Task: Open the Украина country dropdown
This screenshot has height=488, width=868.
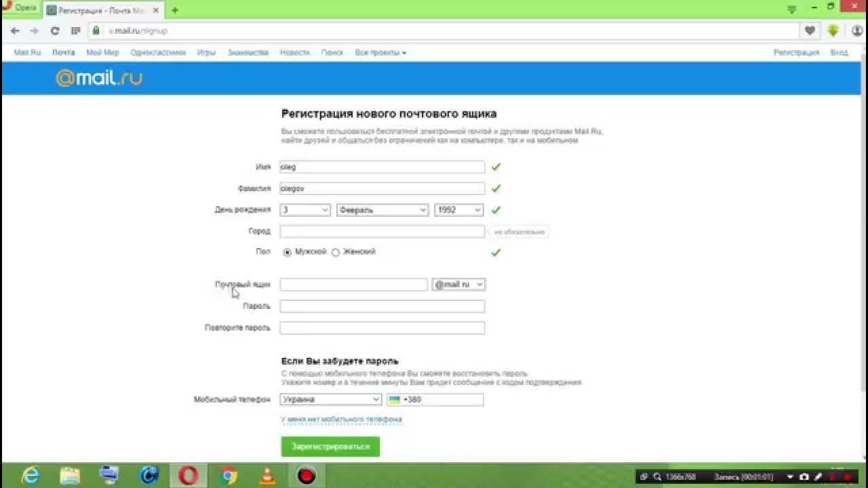Action: [x=331, y=400]
